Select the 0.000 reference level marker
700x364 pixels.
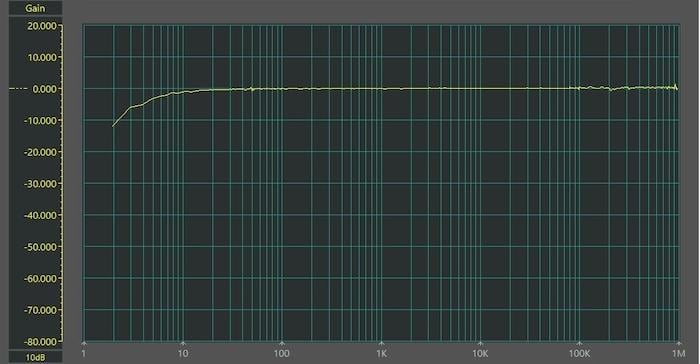pos(20,89)
